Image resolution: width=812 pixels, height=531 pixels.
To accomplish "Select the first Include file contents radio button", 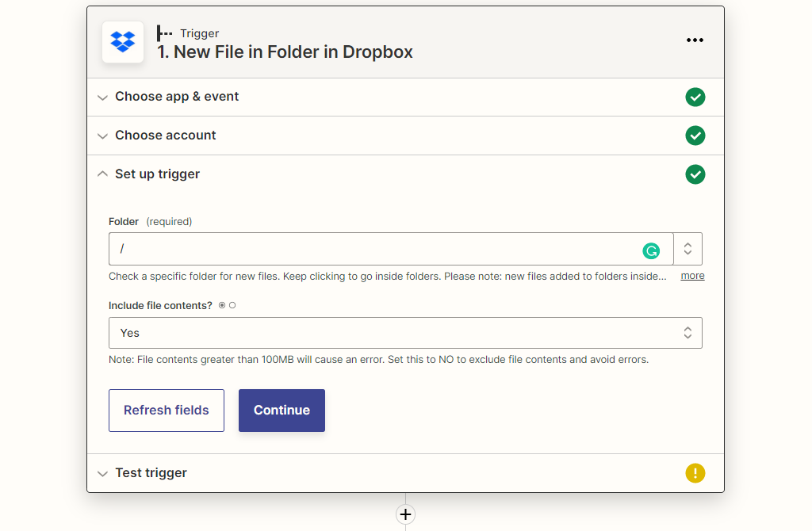I will (x=223, y=304).
